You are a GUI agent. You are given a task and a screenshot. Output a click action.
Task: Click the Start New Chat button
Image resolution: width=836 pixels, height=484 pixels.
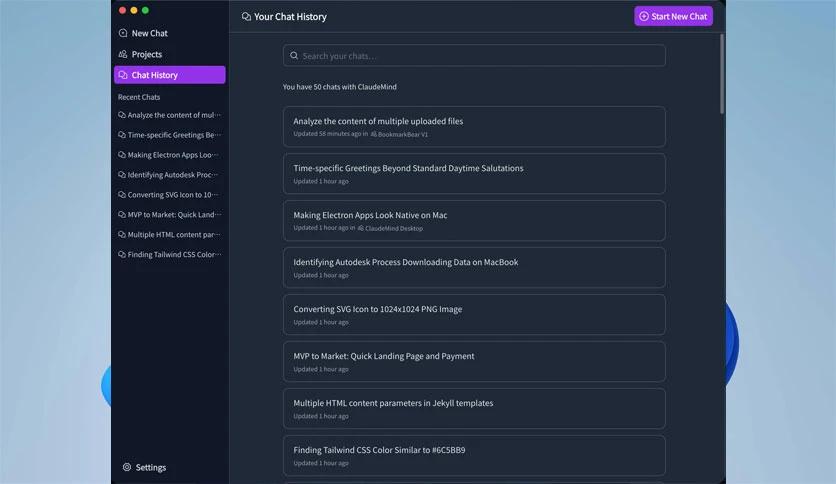coord(673,16)
